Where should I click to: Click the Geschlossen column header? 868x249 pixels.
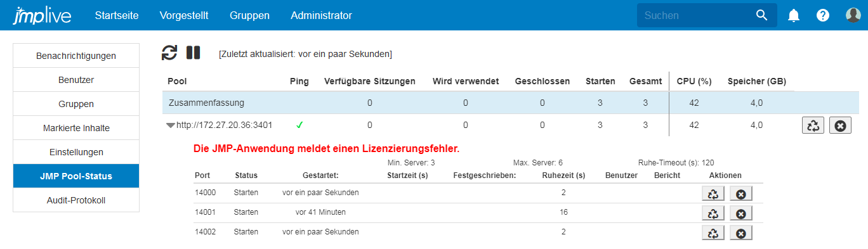542,81
